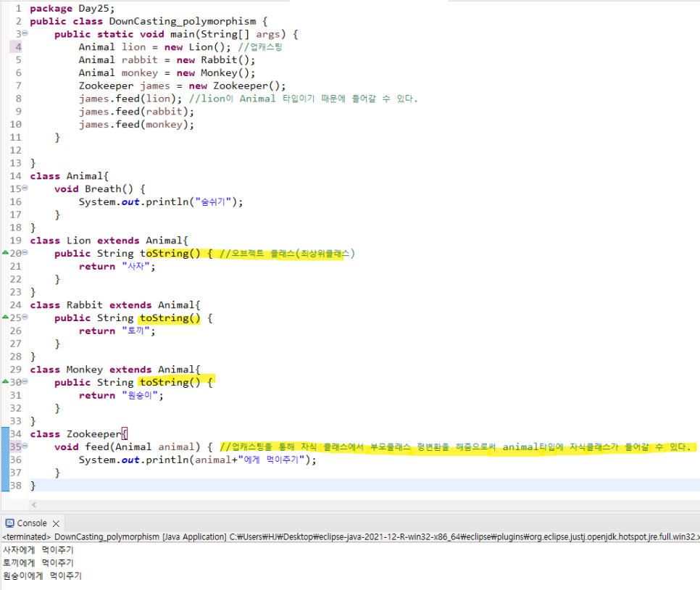700x590 pixels.
Task: Click highlighted toString() on line 30
Action: [170, 382]
